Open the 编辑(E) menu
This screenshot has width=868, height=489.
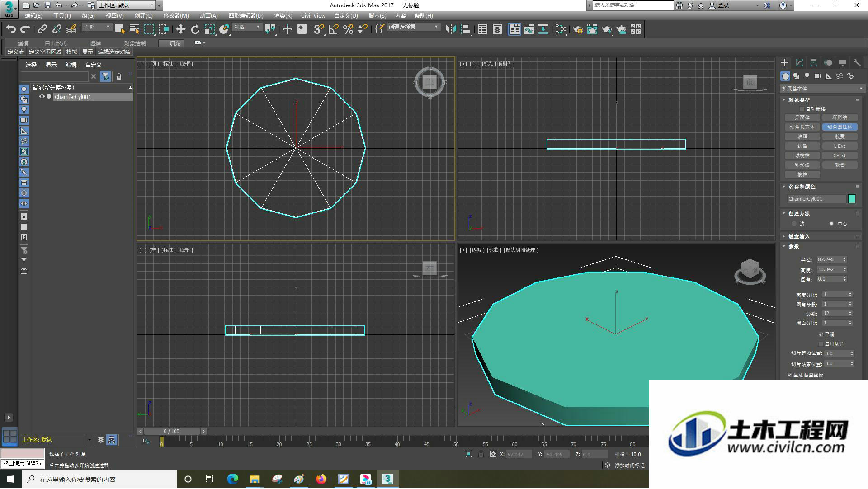coord(33,16)
